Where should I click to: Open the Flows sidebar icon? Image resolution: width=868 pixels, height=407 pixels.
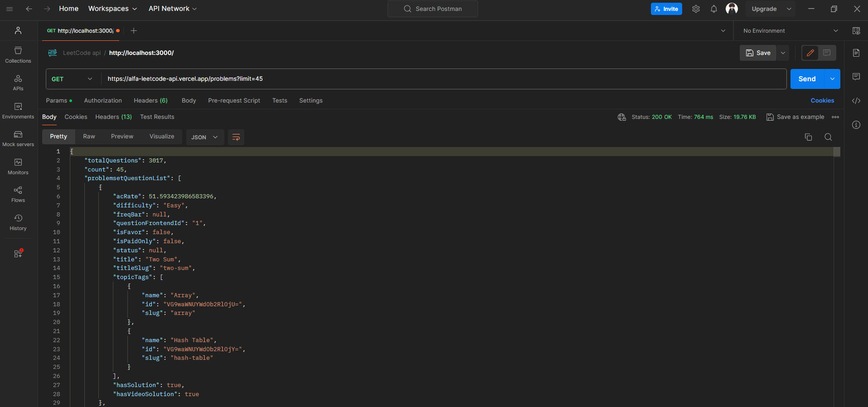pyautogui.click(x=18, y=194)
